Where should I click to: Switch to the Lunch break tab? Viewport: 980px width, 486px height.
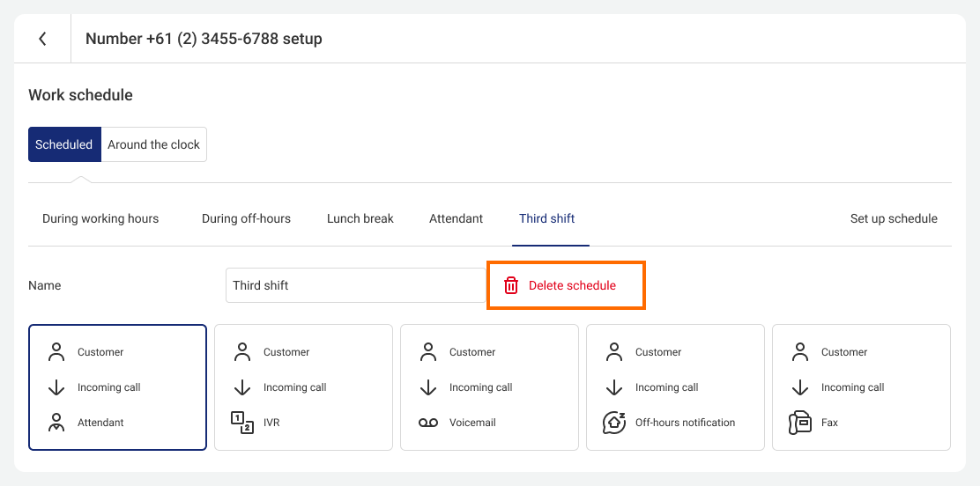point(360,218)
